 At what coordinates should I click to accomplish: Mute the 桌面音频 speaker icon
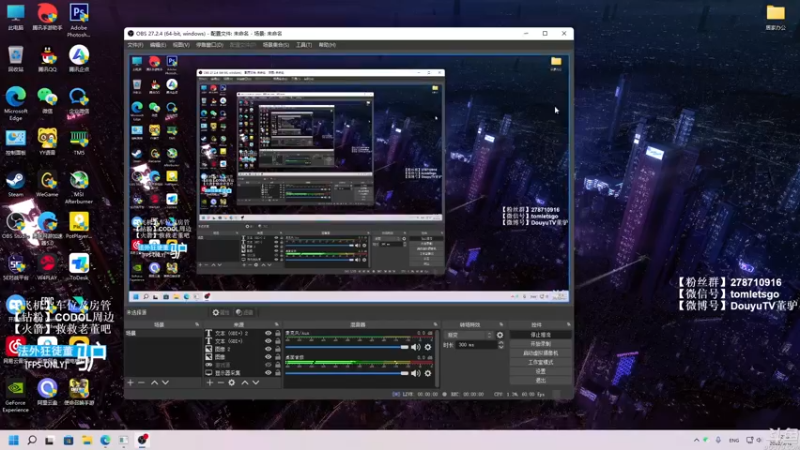[x=416, y=373]
